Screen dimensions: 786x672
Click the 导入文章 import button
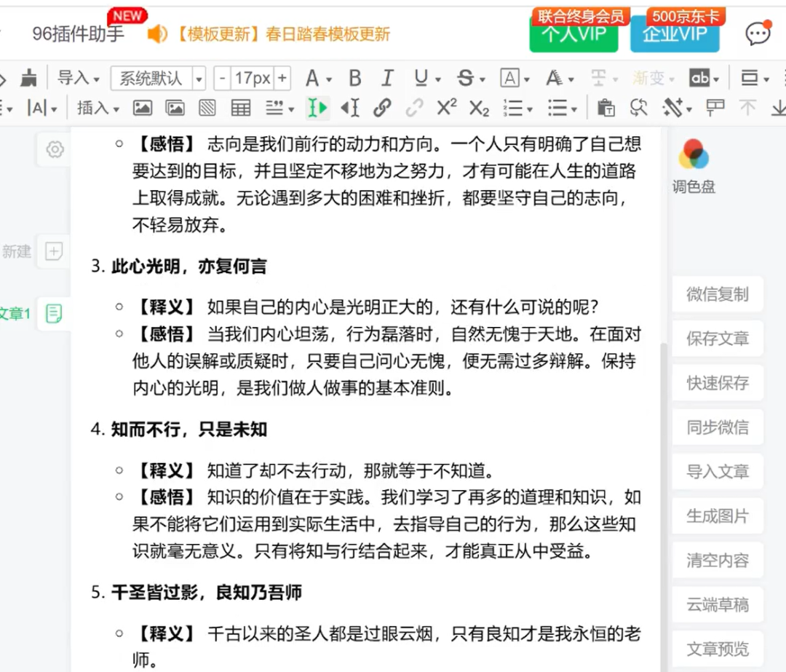click(718, 471)
